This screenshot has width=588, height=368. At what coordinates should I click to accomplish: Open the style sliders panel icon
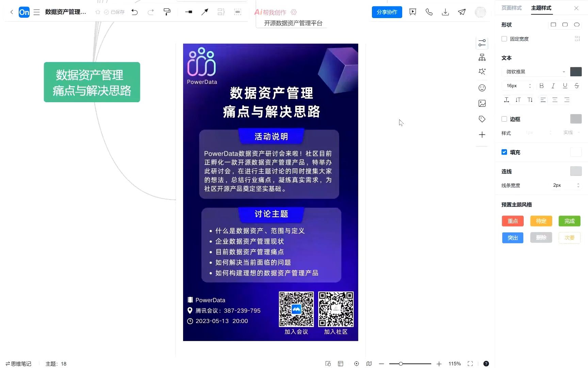(x=482, y=43)
